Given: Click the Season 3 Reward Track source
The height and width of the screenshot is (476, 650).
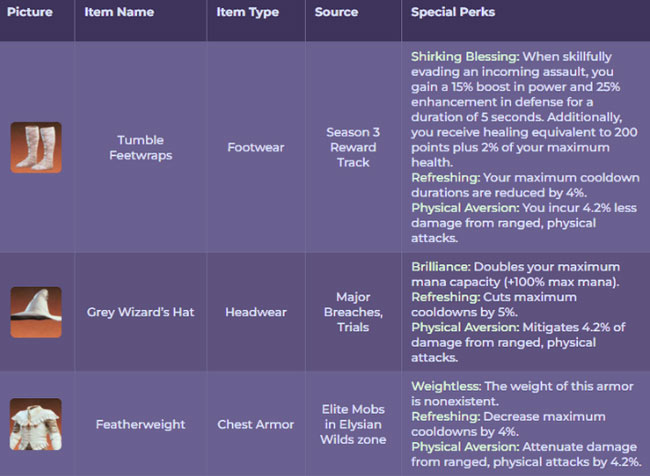Looking at the screenshot, I should click(x=354, y=147).
